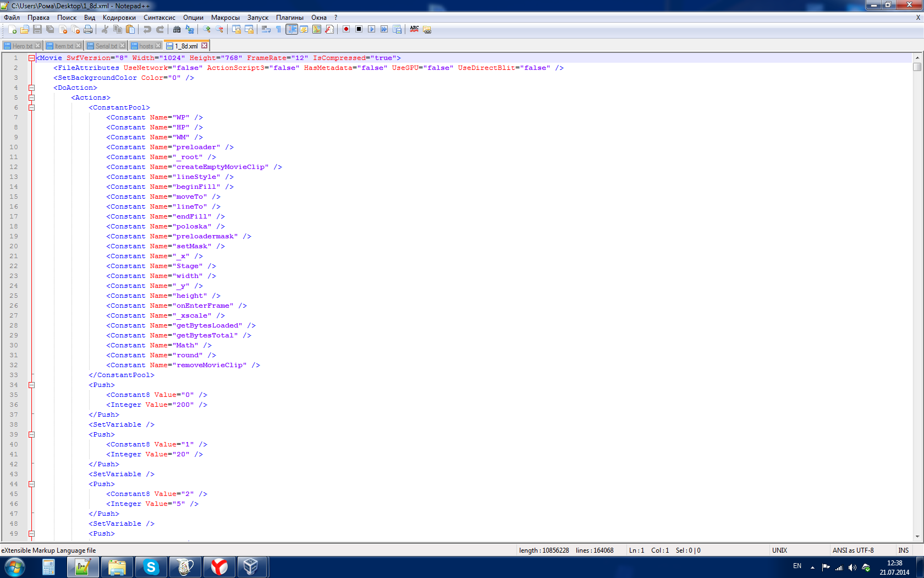Collapse the Movie node fold on line 1
Screen dimensions: 924x578
point(31,58)
